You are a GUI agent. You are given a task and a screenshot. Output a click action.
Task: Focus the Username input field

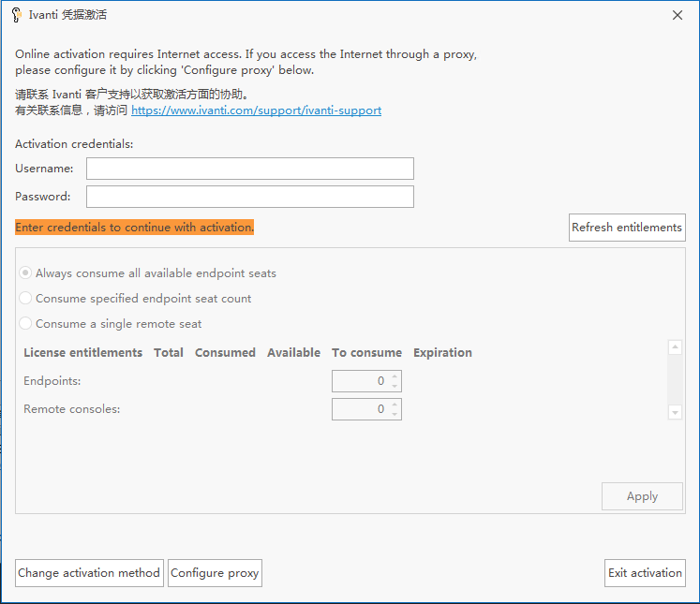point(250,169)
